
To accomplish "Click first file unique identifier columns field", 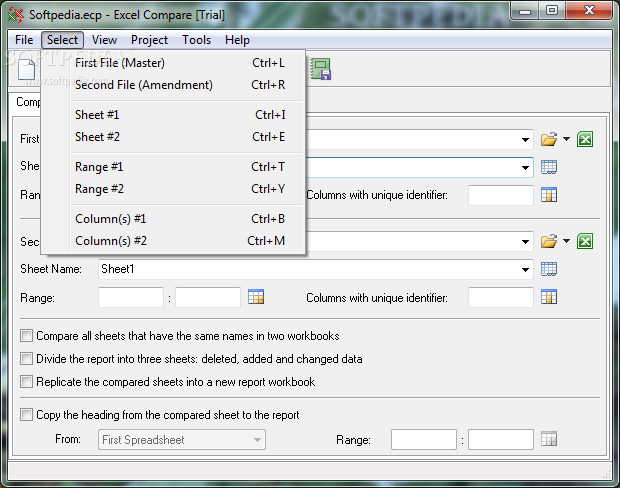I will tap(501, 195).
